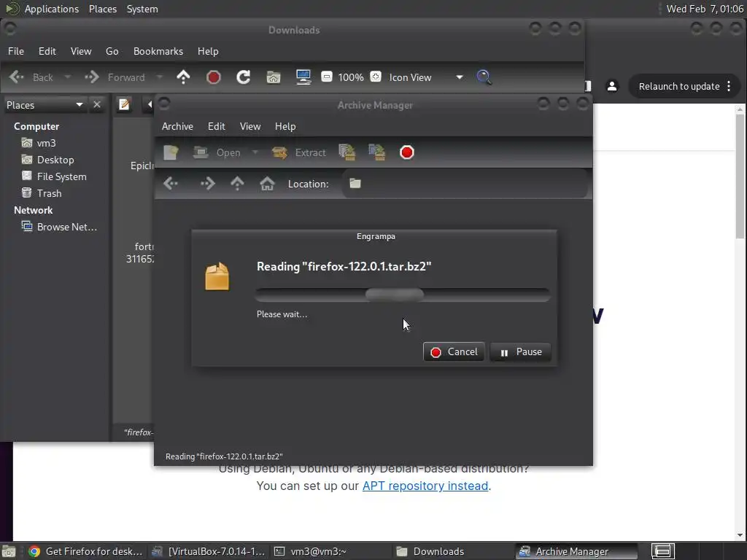Toggle location edit pencil button

pyautogui.click(x=124, y=104)
